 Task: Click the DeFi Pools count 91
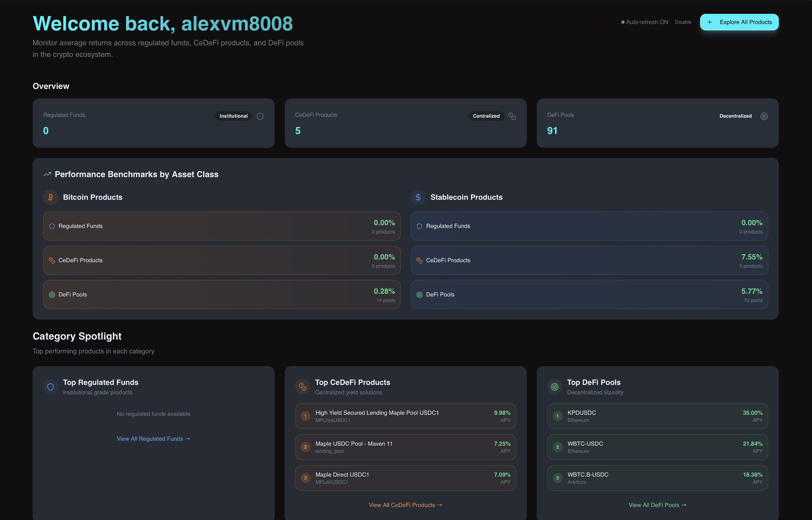coord(552,131)
